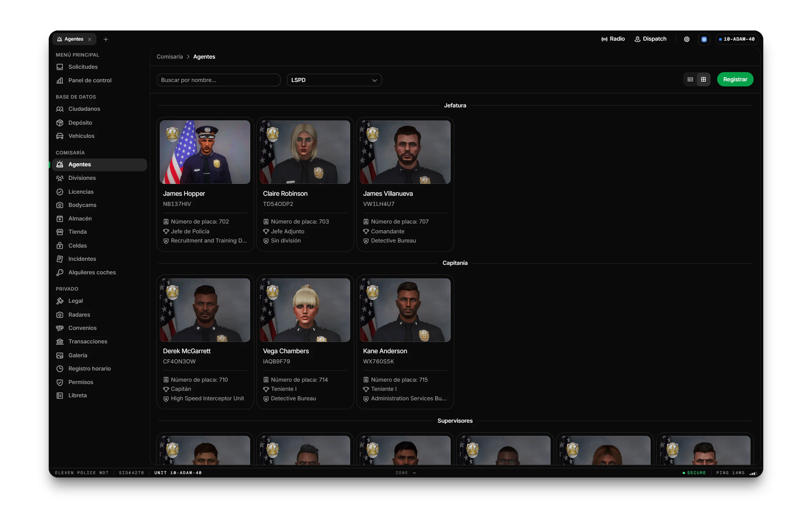Viewport: 812px width, 508px height.
Task: Open settings via the gear icon
Action: point(686,39)
